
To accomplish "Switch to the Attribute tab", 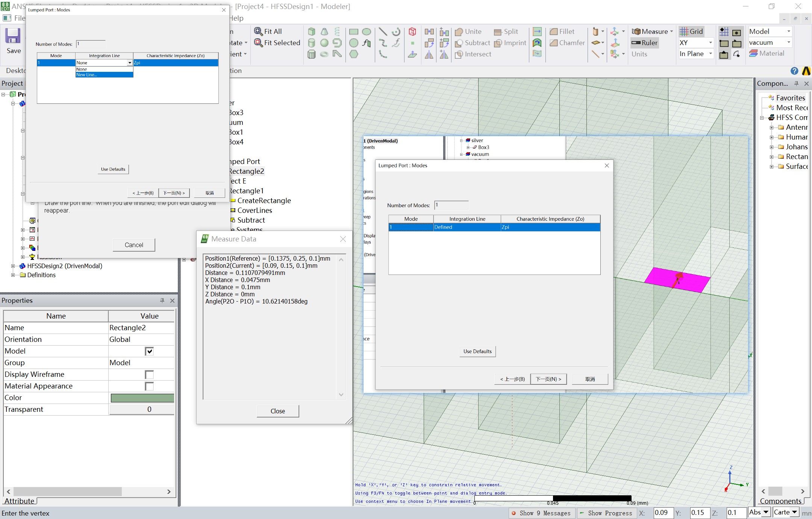I will 20,501.
